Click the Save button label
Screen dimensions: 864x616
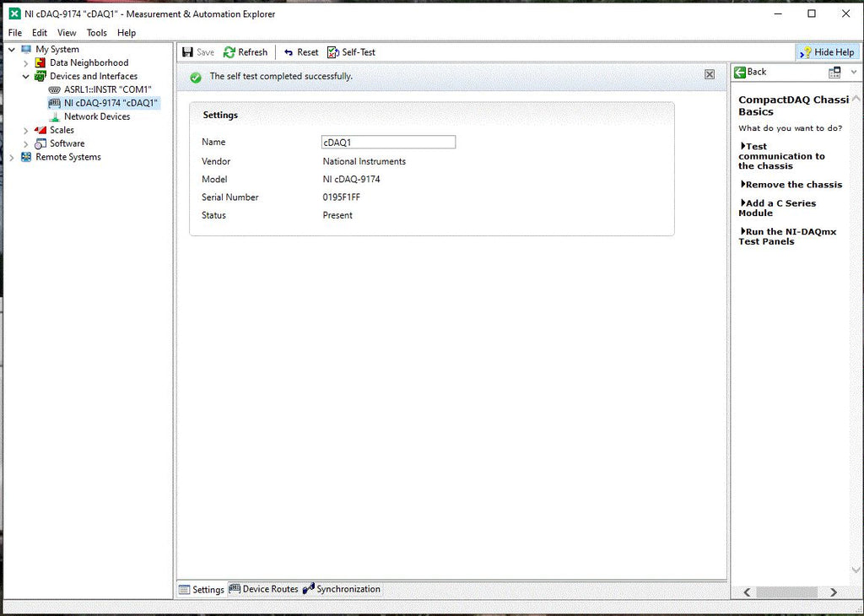206,52
